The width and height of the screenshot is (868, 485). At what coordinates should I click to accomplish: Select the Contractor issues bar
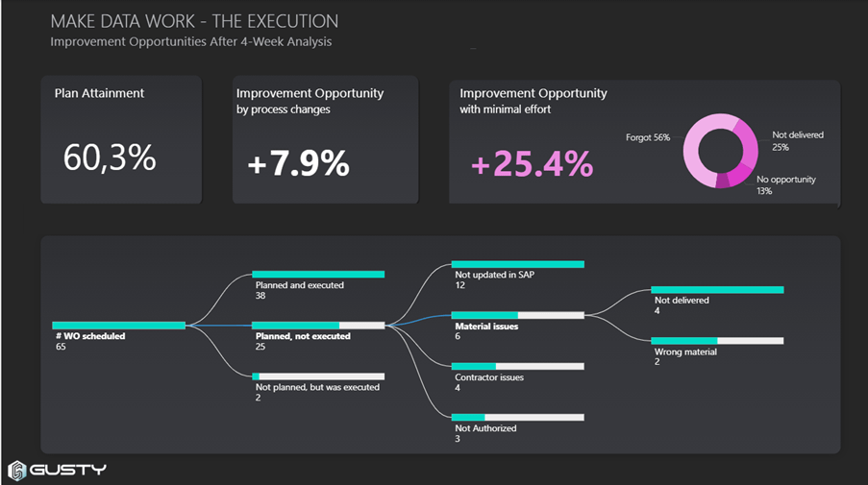click(x=517, y=366)
